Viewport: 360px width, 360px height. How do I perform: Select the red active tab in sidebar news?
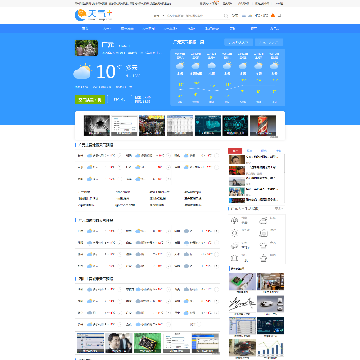(235, 151)
